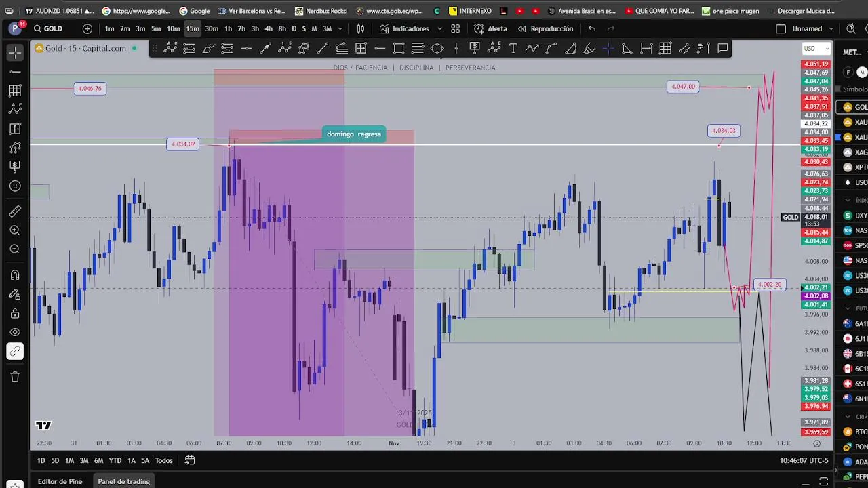Open the Panel de trading tab
The image size is (868, 488).
pyautogui.click(x=123, y=481)
